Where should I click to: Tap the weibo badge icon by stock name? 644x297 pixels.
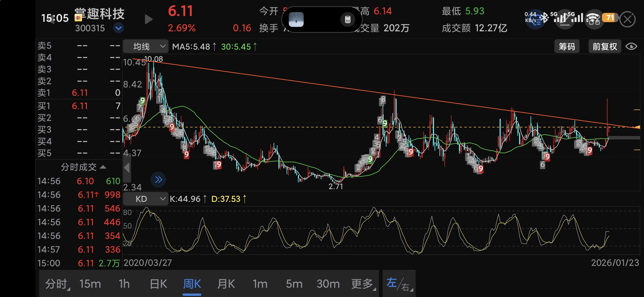pyautogui.click(x=78, y=18)
